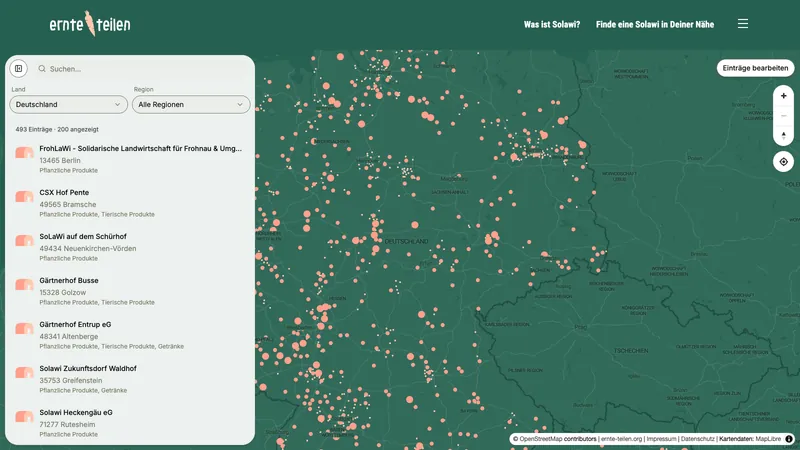The image size is (800, 450).
Task: Click '71277 Rutesheim' address text
Action: click(x=67, y=423)
